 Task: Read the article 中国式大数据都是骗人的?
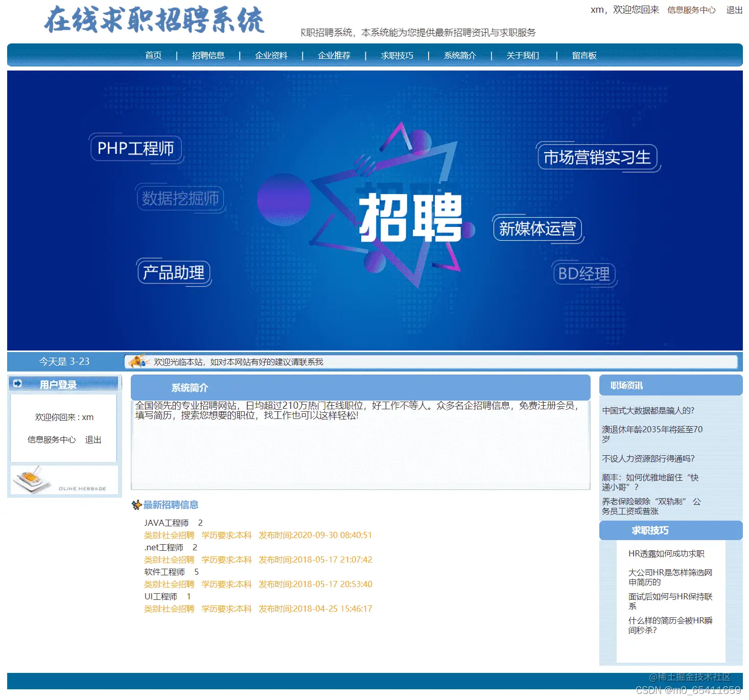click(x=647, y=410)
